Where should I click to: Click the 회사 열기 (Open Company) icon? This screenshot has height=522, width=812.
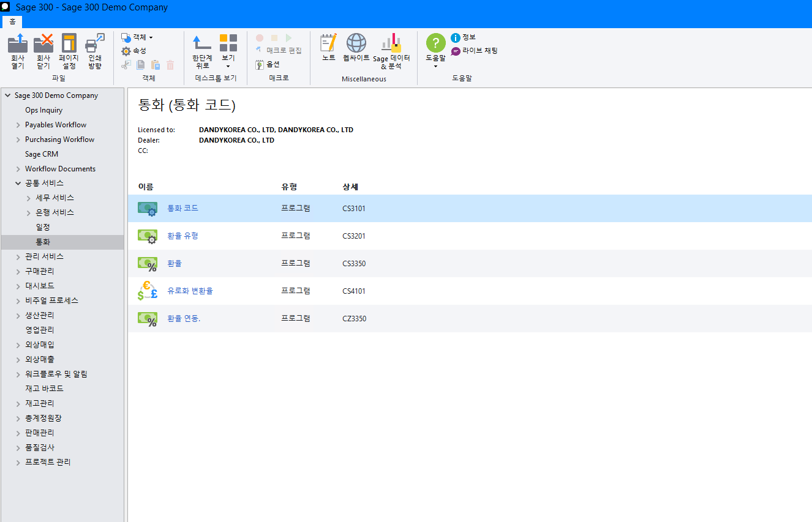coord(18,44)
